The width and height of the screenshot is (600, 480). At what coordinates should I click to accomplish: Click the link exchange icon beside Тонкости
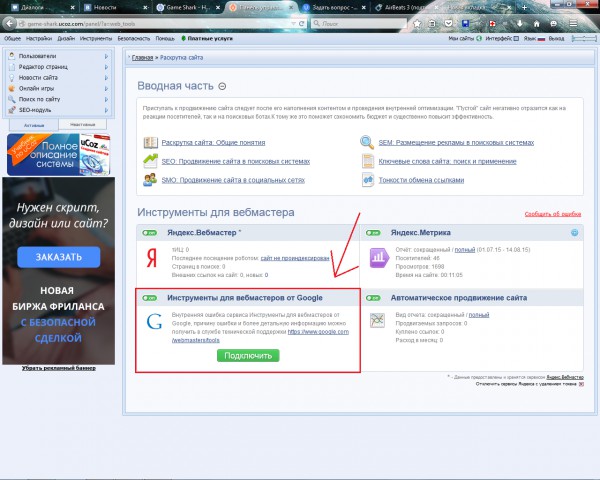tap(368, 180)
